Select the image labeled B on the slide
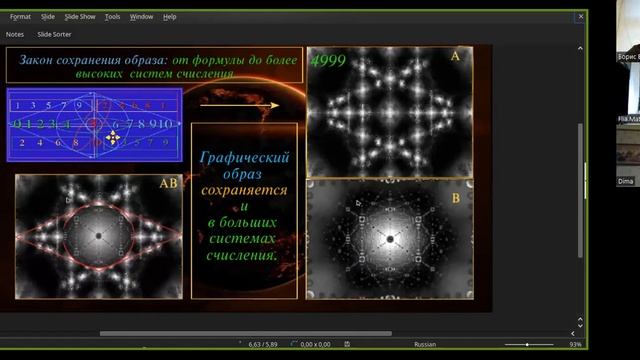The height and width of the screenshot is (360, 640). [x=390, y=240]
